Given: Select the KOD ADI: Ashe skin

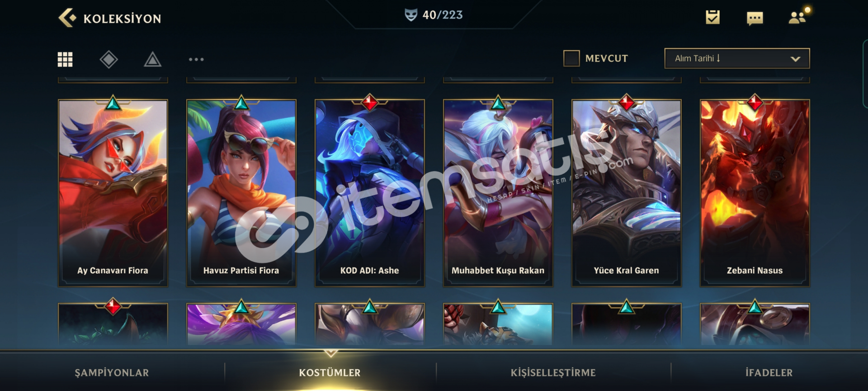Looking at the screenshot, I should [370, 193].
